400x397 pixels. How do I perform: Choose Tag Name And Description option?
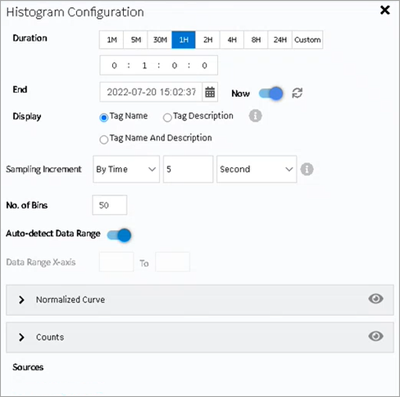104,139
